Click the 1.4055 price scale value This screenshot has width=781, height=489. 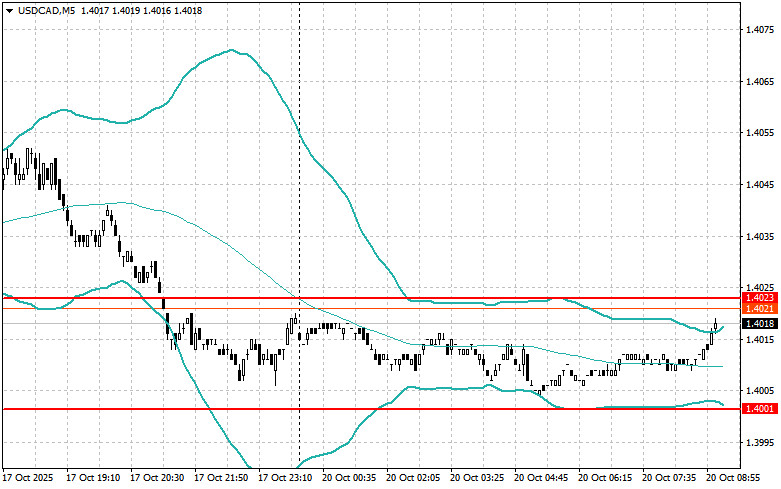click(760, 133)
